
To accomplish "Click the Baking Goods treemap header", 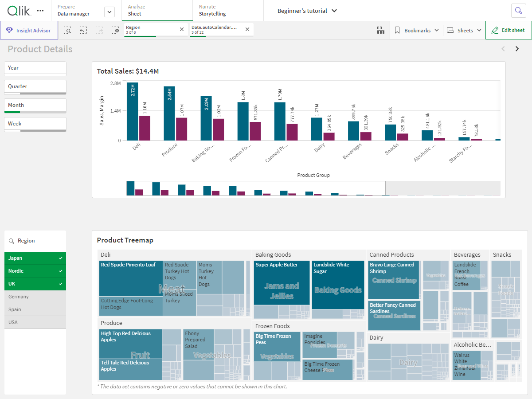I will [x=273, y=255].
